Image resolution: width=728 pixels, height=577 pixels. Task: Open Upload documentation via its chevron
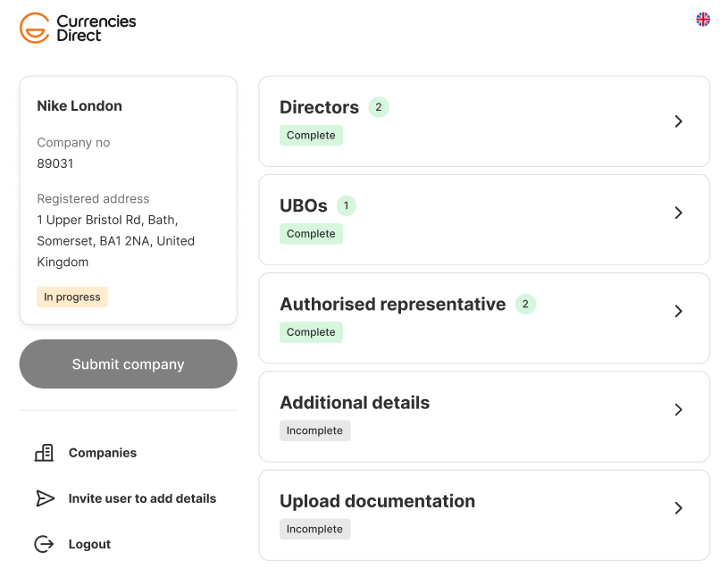pos(678,508)
